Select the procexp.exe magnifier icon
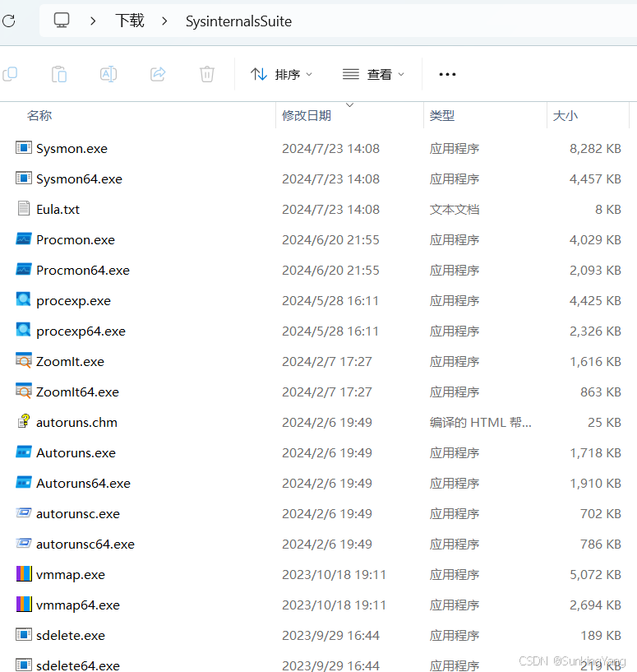Viewport: 637px width, 672px height. 24,299
